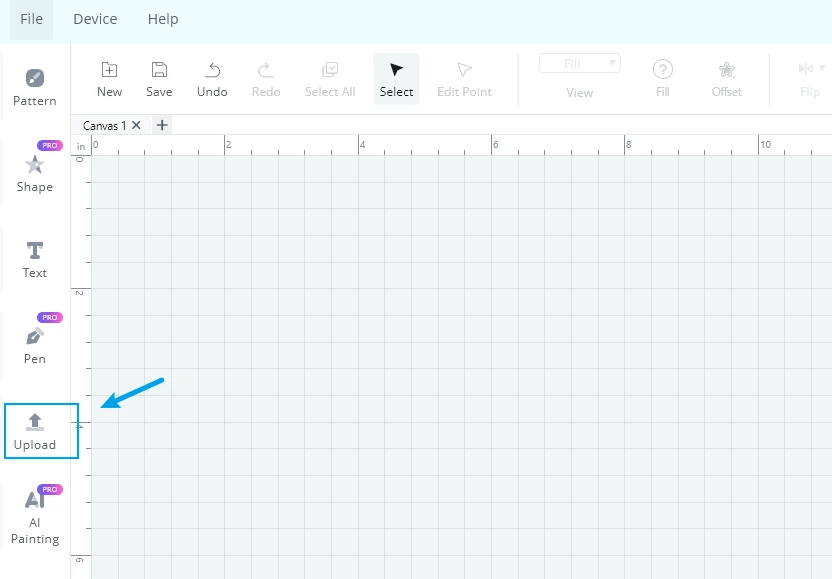
Task: Open the Pattern panel
Action: coord(34,88)
